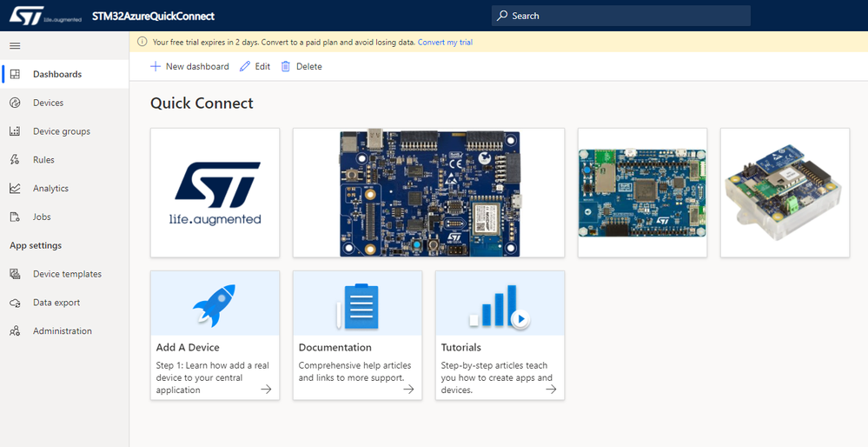Click the Device templates icon
This screenshot has height=447, width=868.
coord(15,274)
